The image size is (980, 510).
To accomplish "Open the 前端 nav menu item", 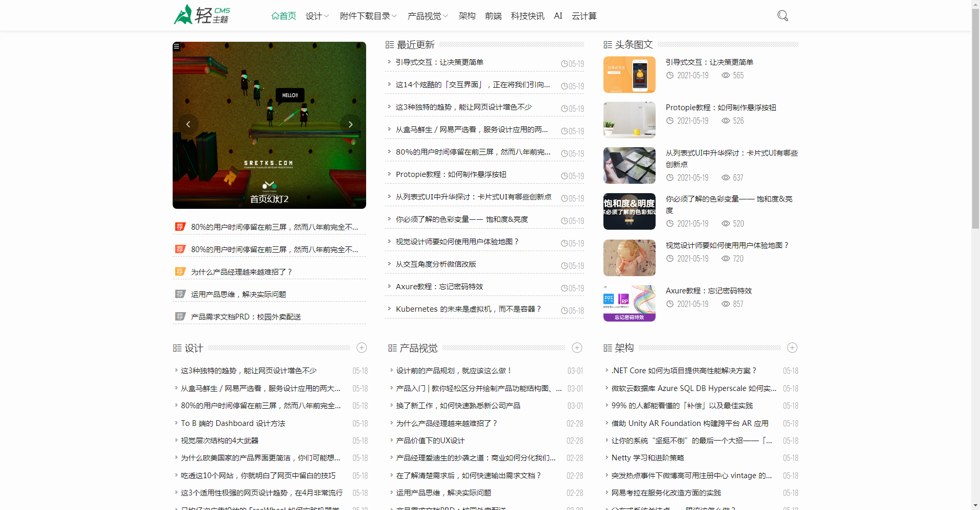I will 493,16.
